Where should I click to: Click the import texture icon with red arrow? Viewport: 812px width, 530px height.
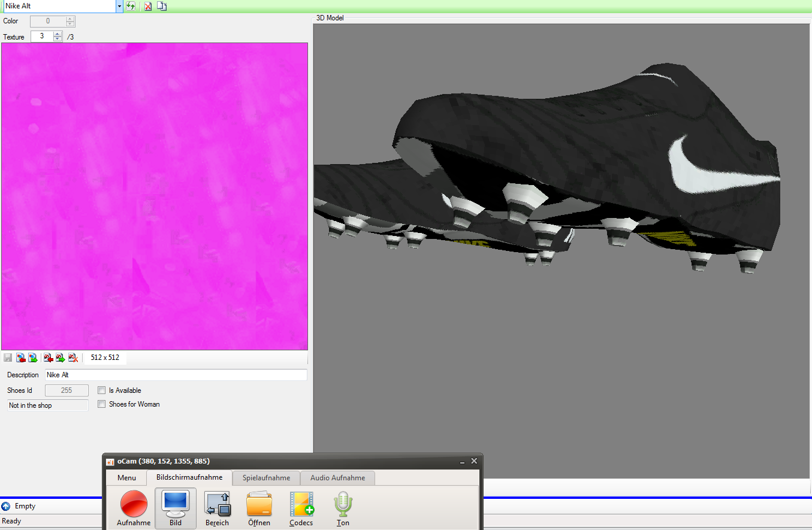(x=20, y=358)
